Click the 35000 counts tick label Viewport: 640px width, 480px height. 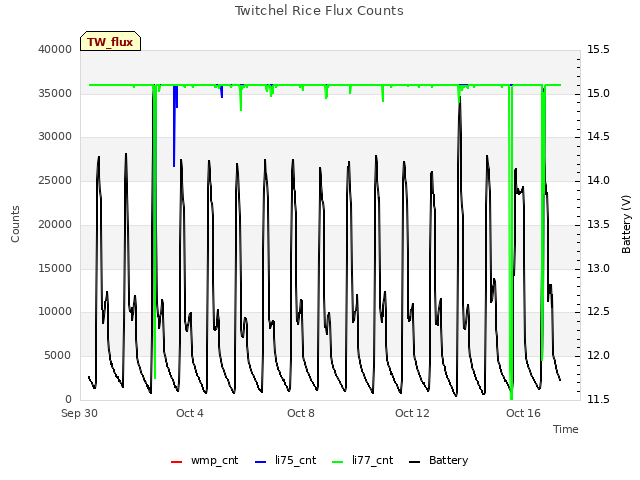55,93
